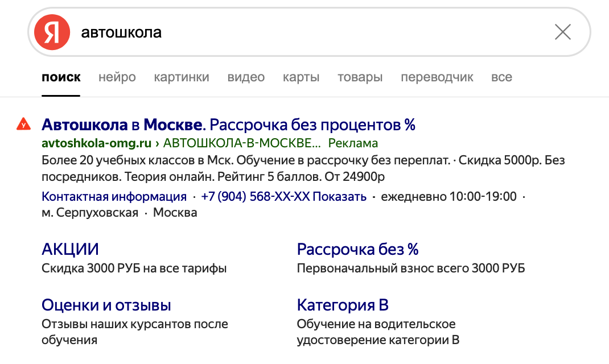Click the red Yandex logo icon
Screen dimensions: 609x364
coord(52,32)
